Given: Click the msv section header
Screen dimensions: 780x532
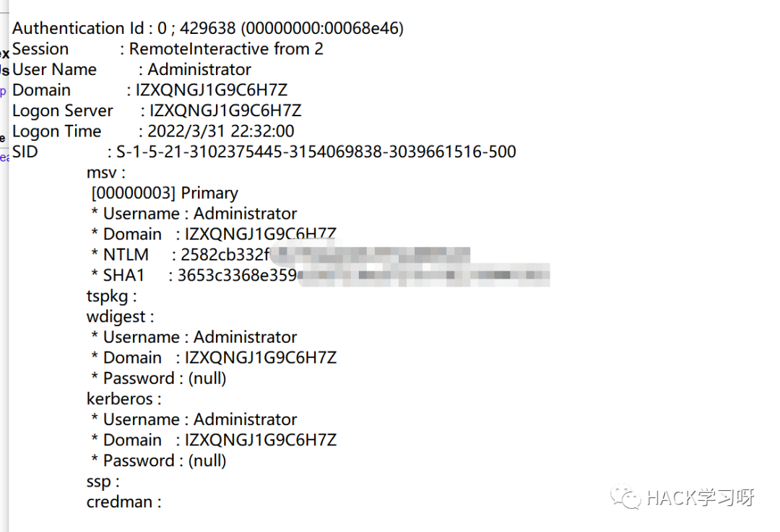Looking at the screenshot, I should coord(106,173).
